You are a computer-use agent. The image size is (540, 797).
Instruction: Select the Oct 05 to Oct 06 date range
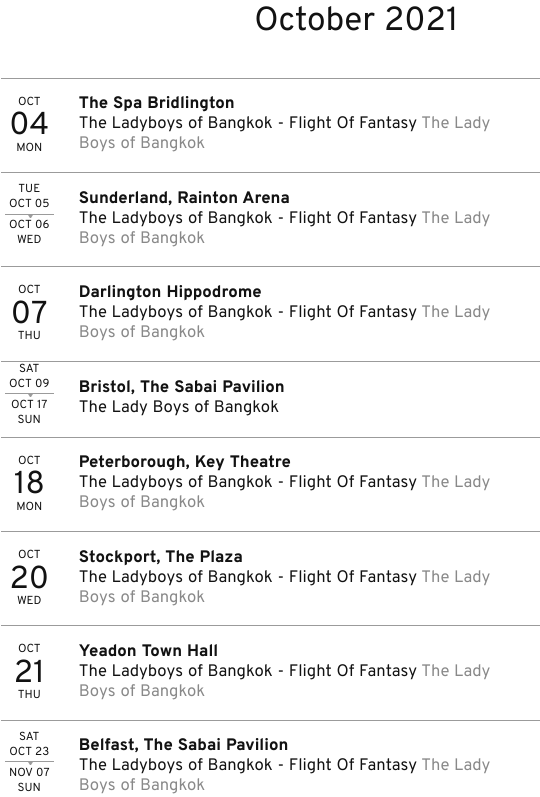[x=29, y=213]
